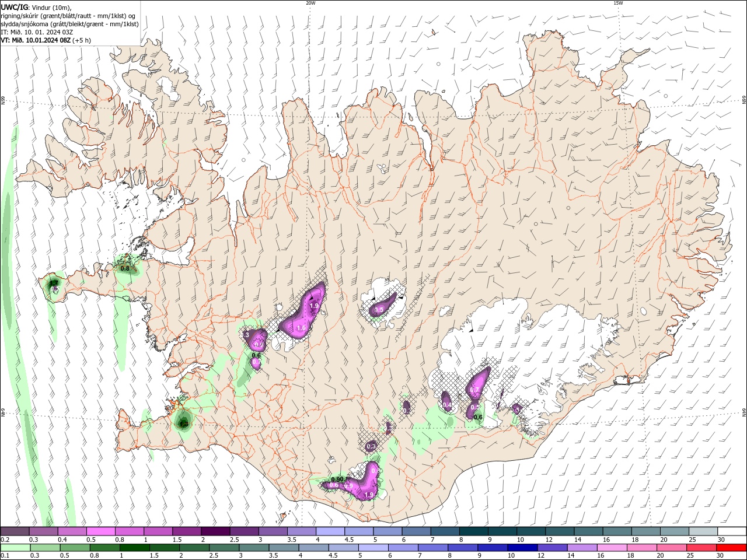747x560 pixels.
Task: Pick the lower legend swatch between 2.5 and 3
Action: point(224,548)
